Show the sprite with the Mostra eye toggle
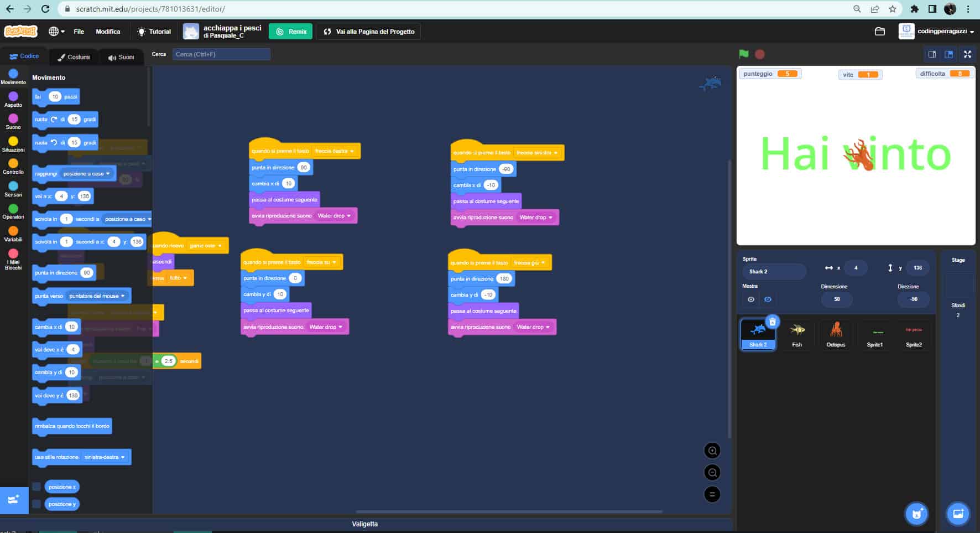Screen dimensions: 980x533 coord(751,299)
